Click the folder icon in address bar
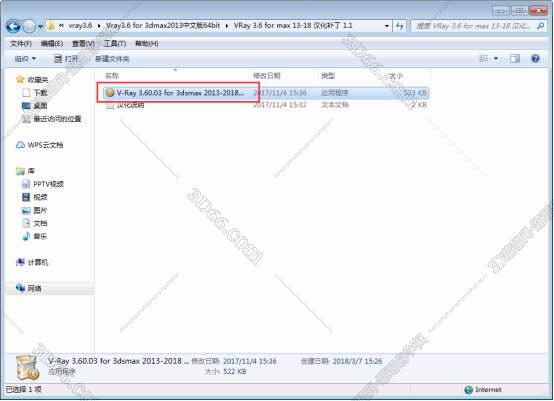Screen dimensions: 554x401 pyautogui.click(x=51, y=26)
